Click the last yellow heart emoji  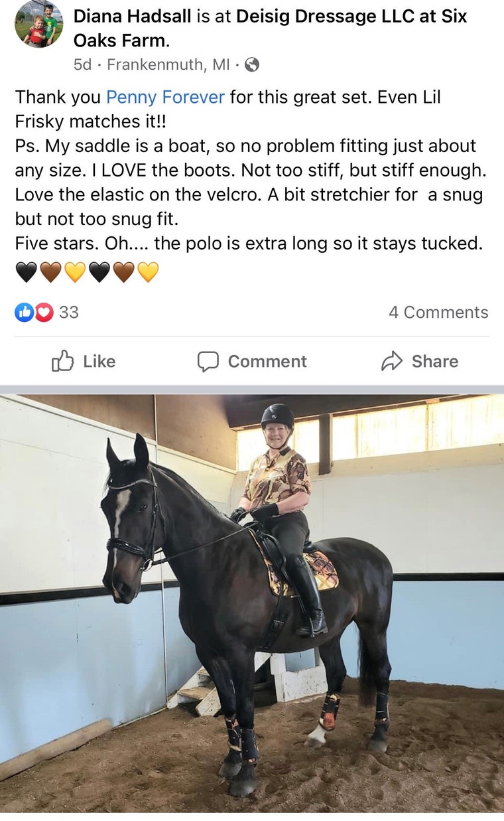click(x=147, y=272)
